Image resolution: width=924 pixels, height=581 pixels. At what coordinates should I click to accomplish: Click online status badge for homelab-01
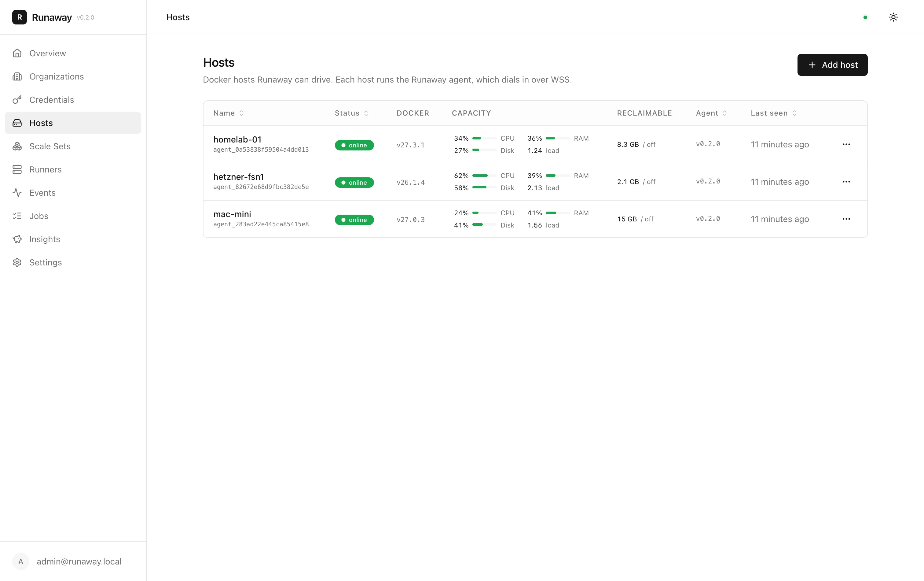[354, 145]
